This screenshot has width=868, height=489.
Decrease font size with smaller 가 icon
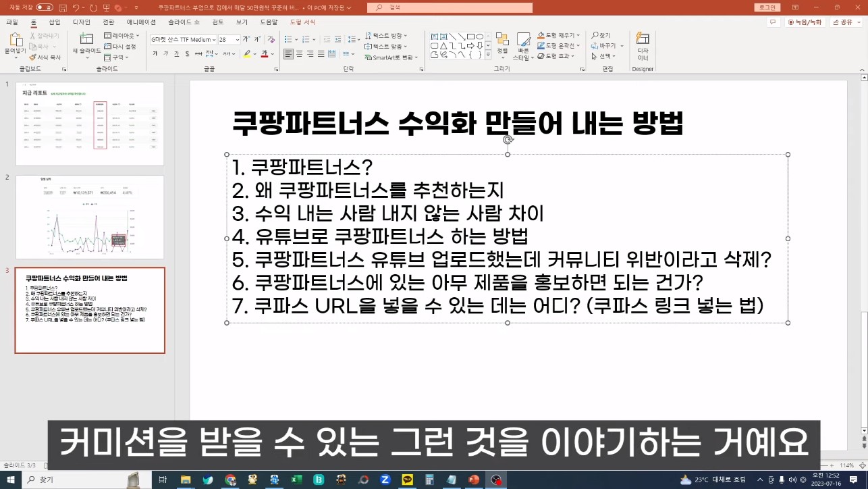tap(258, 40)
